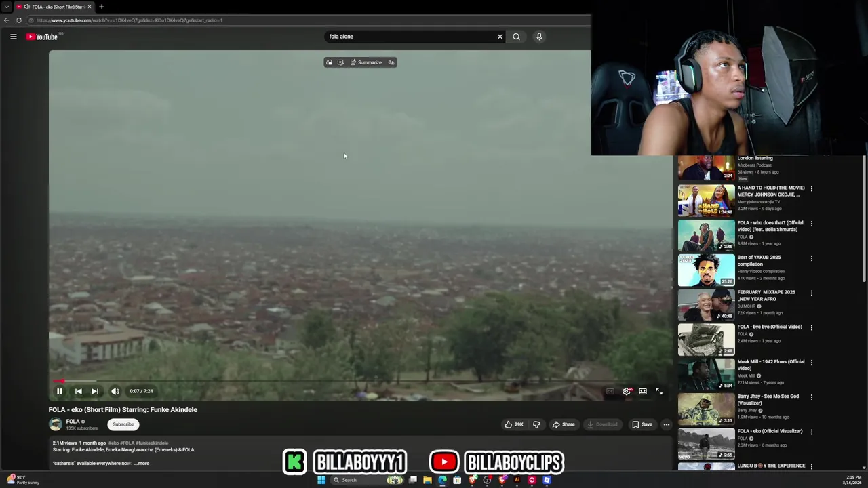Open options for 'FOLA - bye bye'

coord(811,327)
